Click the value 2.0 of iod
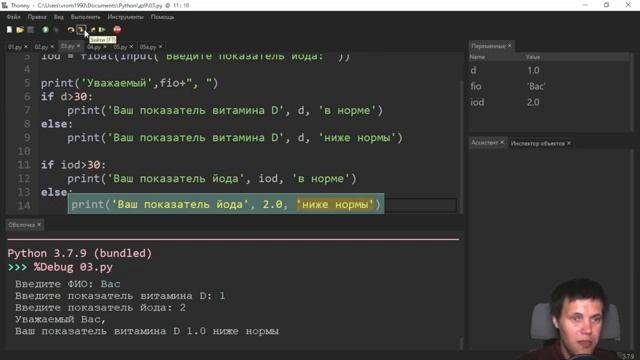This screenshot has height=360, width=640. (x=533, y=102)
